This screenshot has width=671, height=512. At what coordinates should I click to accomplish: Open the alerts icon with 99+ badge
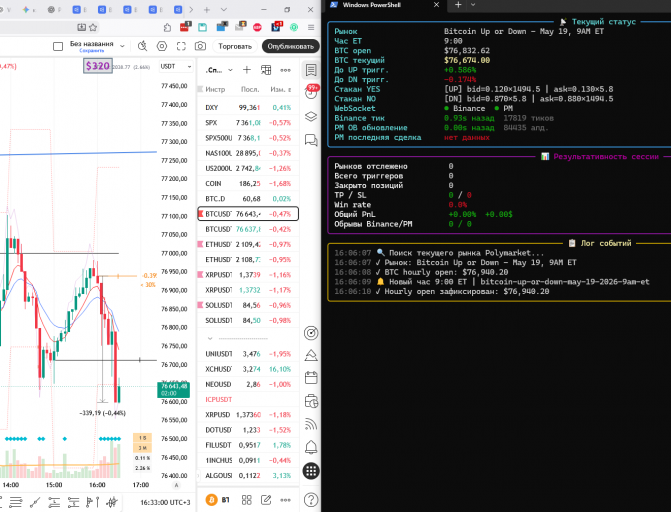tap(311, 92)
